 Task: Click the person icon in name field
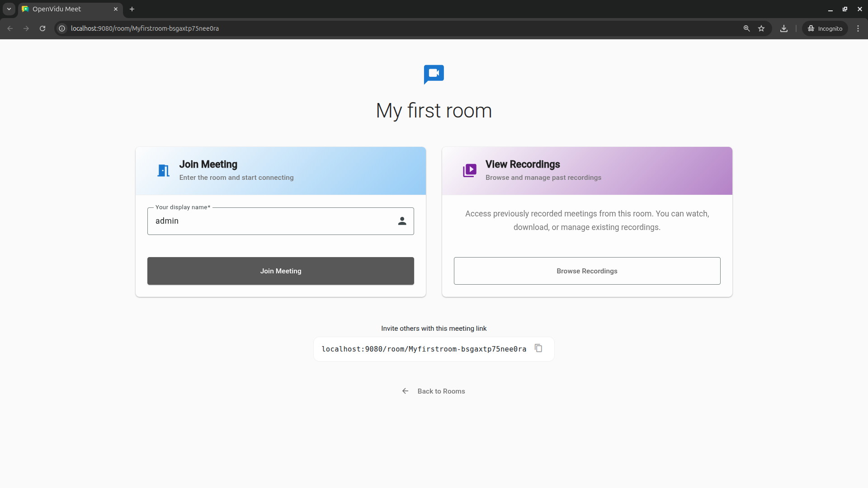[402, 221]
